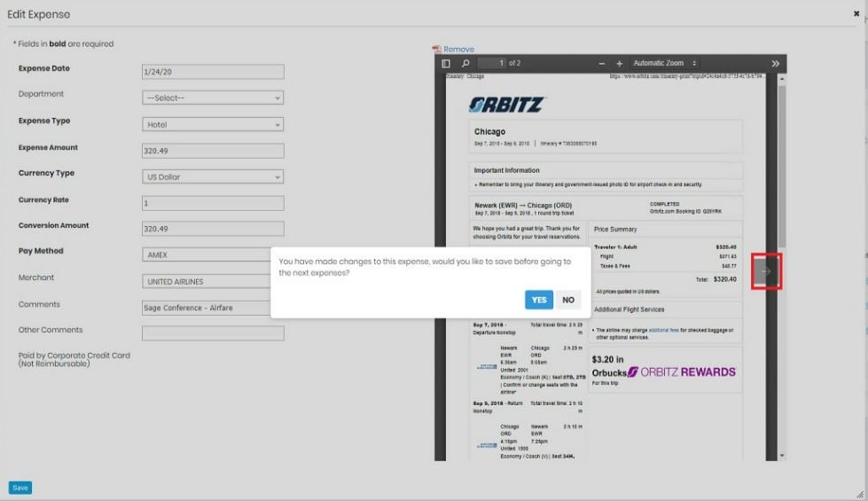Click the Currency Rate field

213,203
